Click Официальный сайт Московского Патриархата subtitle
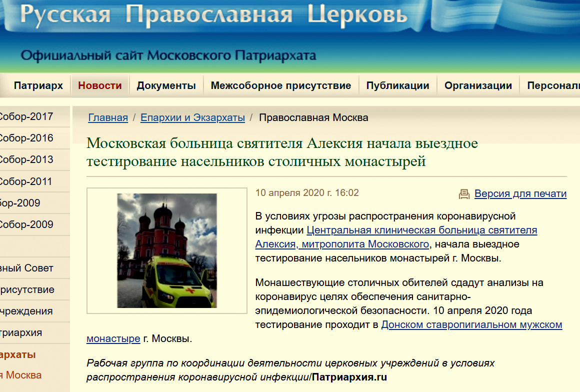Screen dimensions: 580x392 point(168,55)
